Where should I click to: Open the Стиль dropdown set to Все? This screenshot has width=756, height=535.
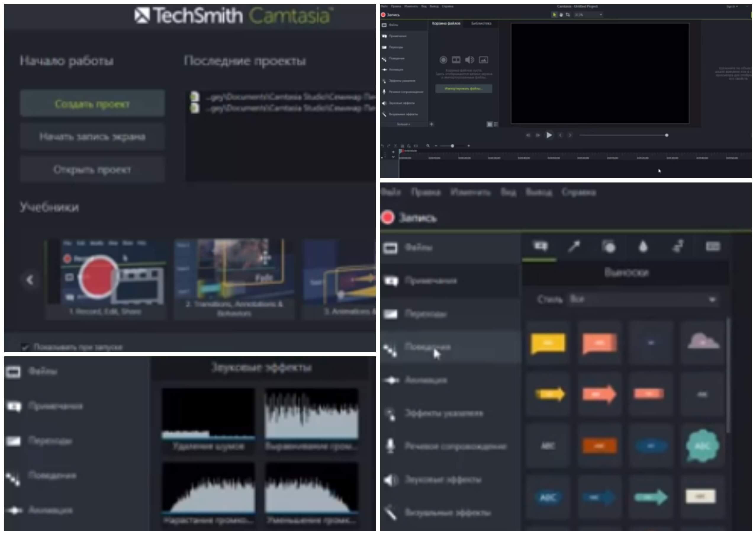tap(642, 299)
